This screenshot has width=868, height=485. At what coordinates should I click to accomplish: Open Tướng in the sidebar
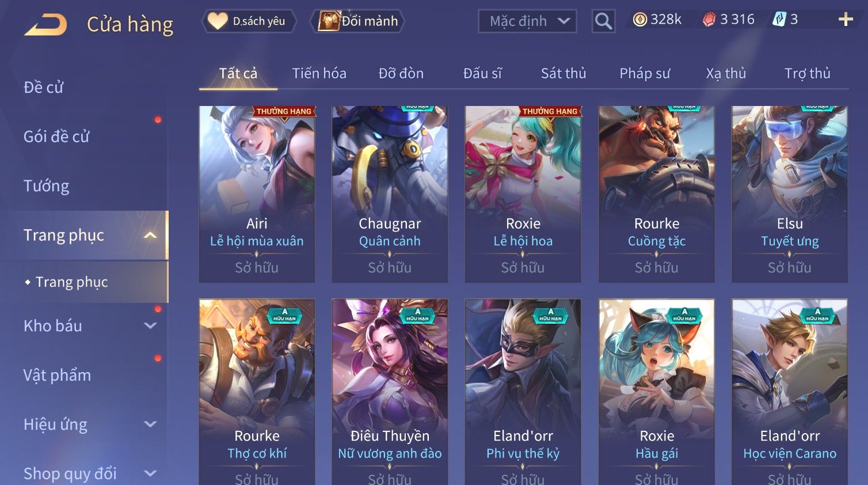[x=47, y=186]
